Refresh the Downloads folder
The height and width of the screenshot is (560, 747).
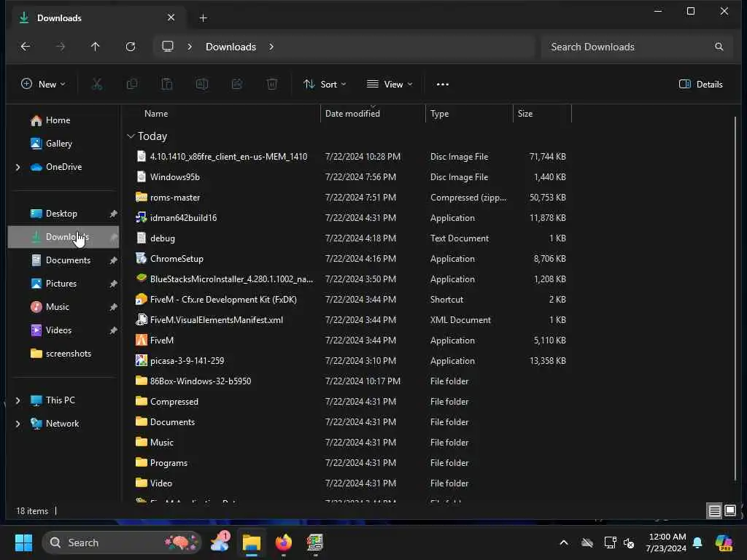(131, 47)
